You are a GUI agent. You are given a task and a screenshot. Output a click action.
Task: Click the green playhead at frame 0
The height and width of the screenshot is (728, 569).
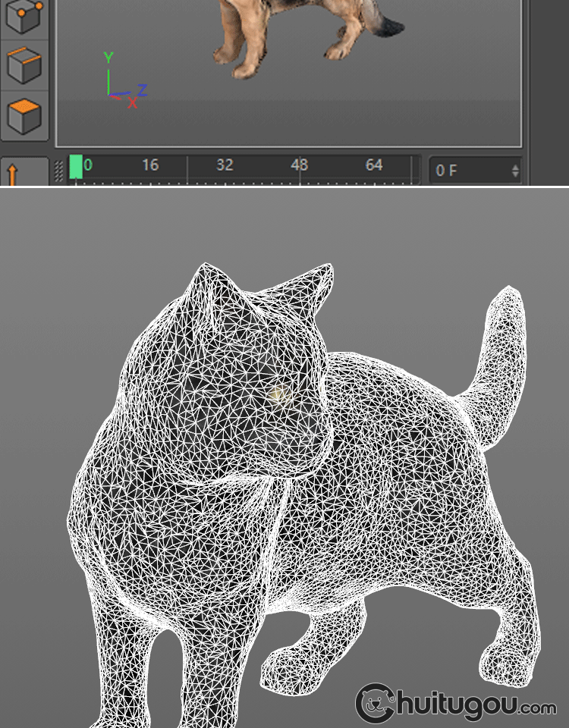76,167
